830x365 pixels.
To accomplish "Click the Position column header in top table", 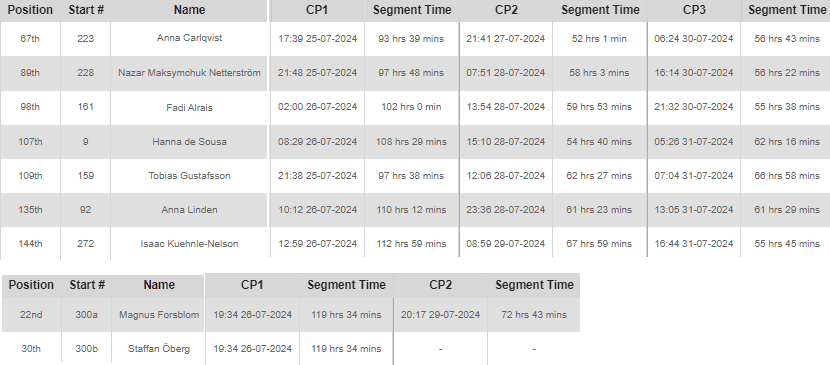I will (x=30, y=10).
